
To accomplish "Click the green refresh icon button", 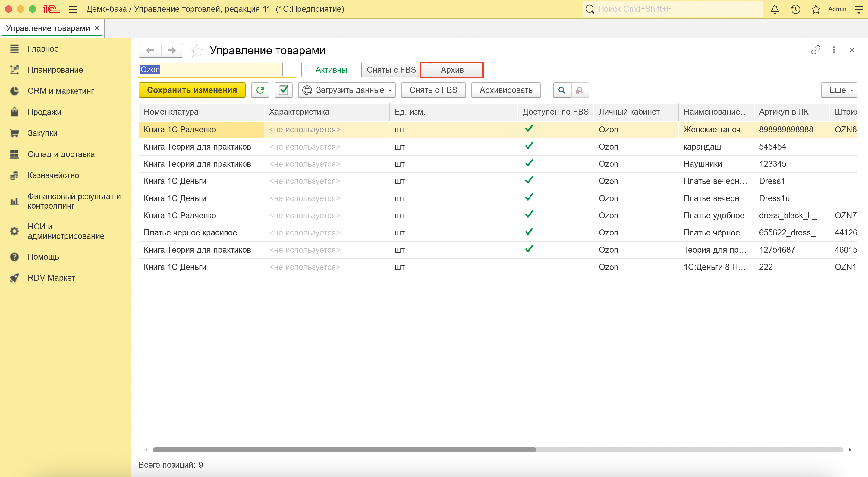I will tap(260, 90).
